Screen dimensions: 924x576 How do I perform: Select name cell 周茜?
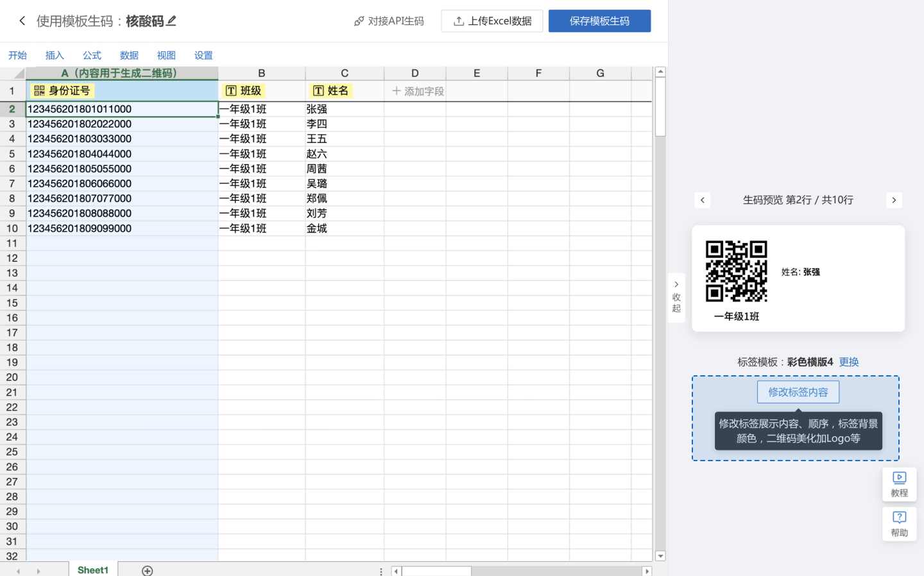tap(345, 169)
